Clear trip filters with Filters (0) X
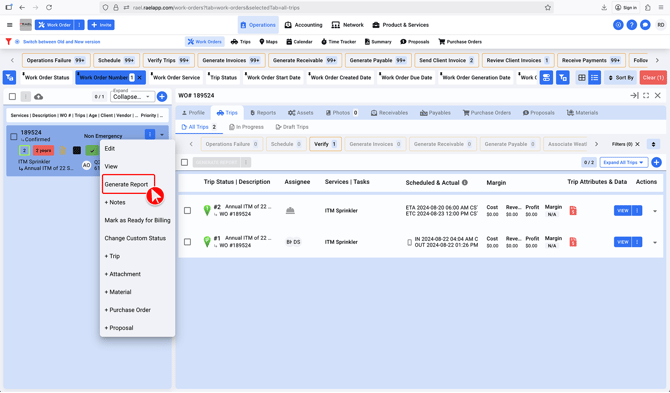Image resolution: width=670 pixels, height=393 pixels. [x=637, y=144]
